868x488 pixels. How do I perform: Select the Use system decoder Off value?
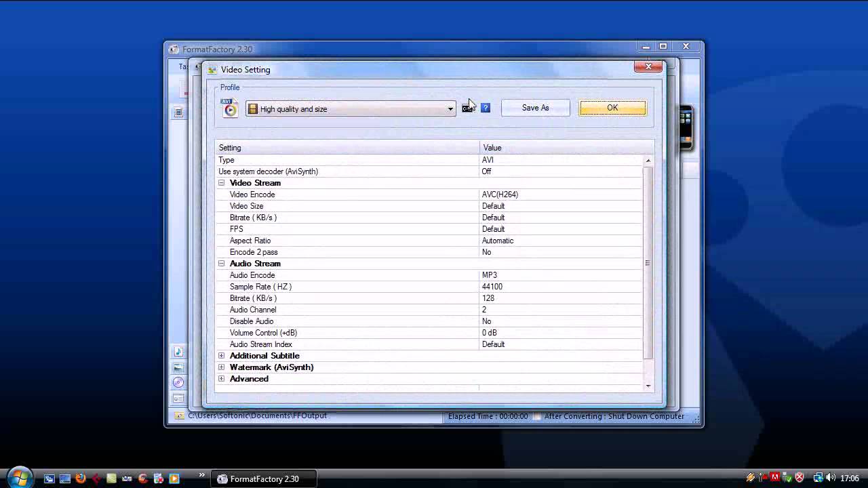tap(561, 171)
